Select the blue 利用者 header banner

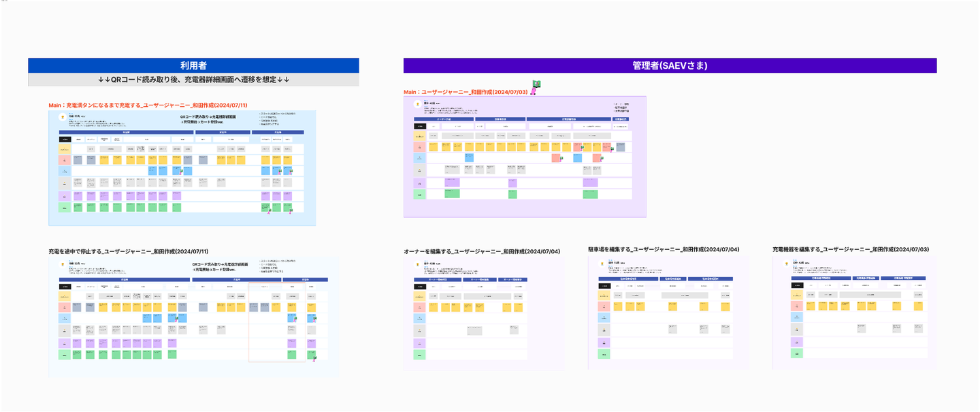(x=193, y=65)
